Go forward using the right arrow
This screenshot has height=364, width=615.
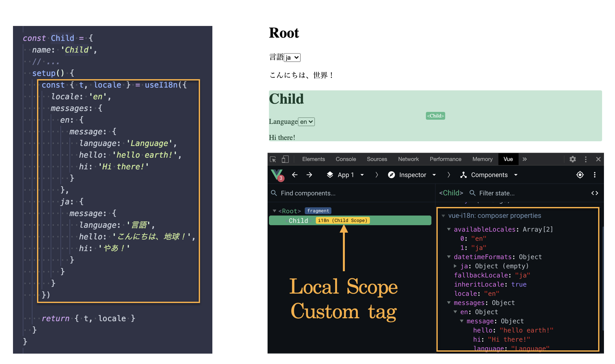coord(309,175)
